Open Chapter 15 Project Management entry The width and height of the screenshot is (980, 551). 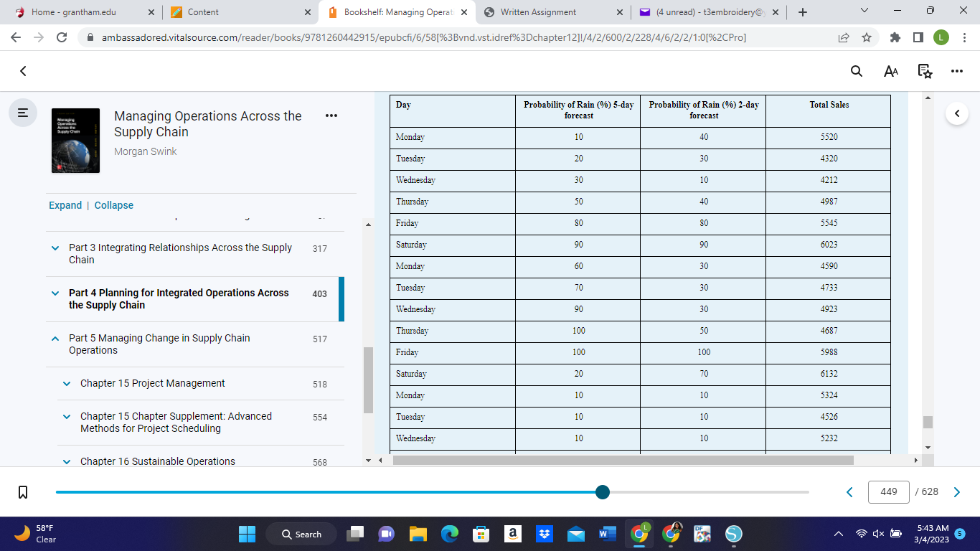coord(153,383)
